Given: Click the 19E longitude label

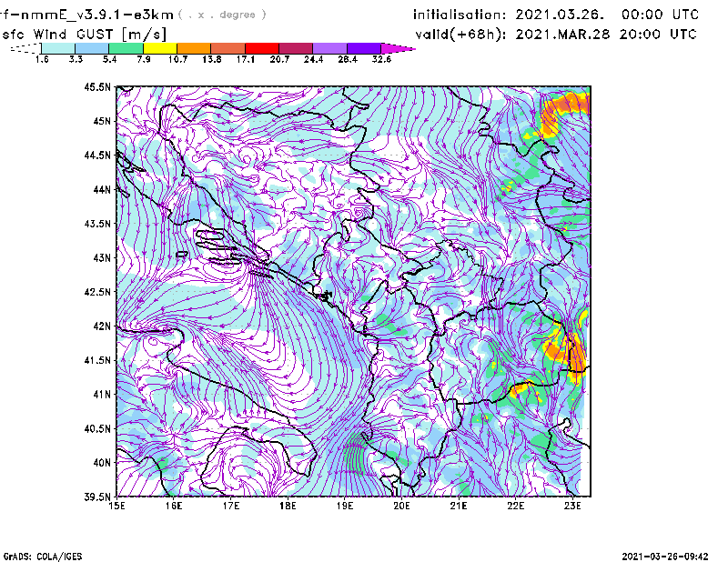Looking at the screenshot, I should [345, 506].
